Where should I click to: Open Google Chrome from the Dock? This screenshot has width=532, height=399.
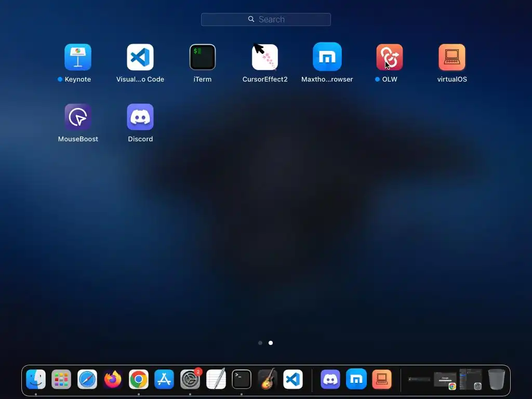138,379
